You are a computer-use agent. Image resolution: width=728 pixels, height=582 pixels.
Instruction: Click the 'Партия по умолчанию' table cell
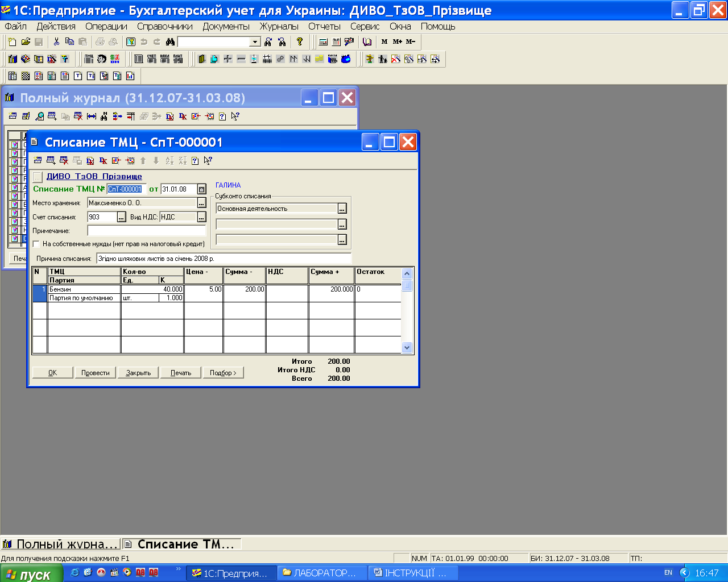pyautogui.click(x=84, y=298)
